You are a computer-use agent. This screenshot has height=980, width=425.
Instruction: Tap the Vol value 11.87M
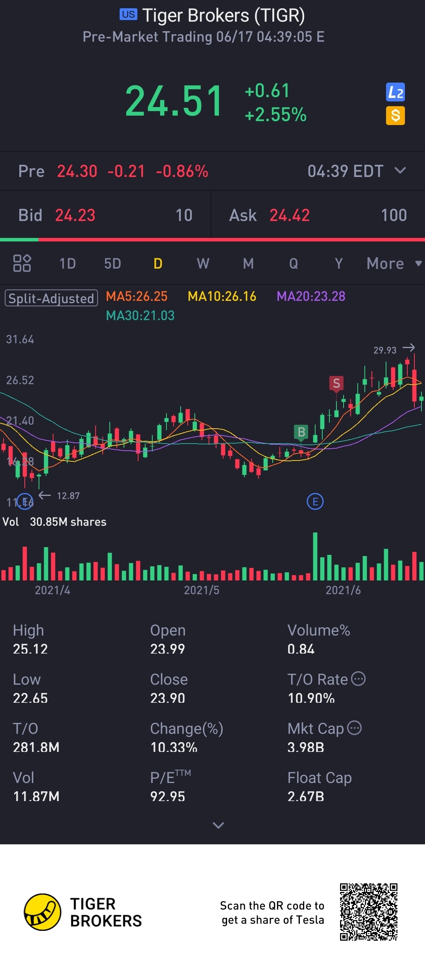[36, 796]
